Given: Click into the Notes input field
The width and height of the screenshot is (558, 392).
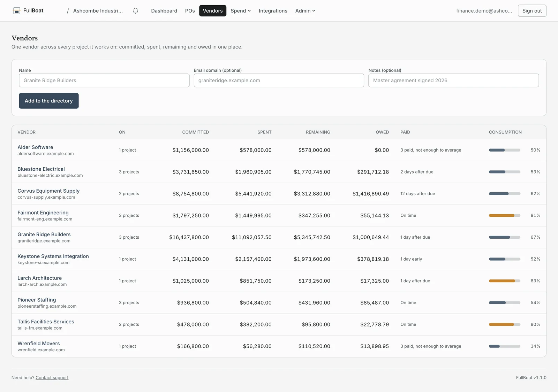Looking at the screenshot, I should pos(454,80).
